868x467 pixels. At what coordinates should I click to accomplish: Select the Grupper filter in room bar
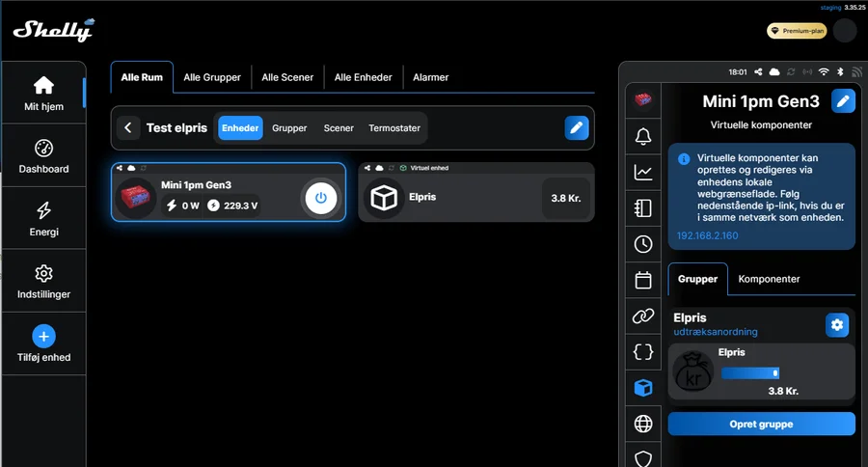click(x=289, y=128)
